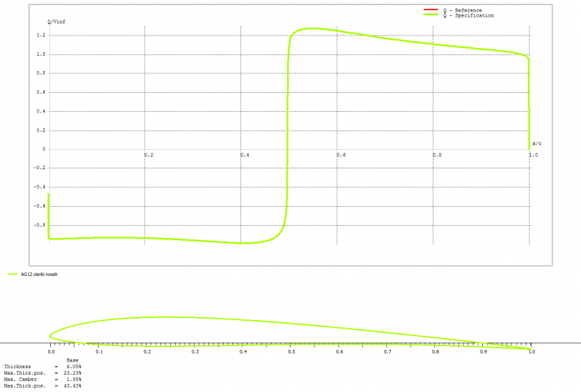Click the velocity curve peak near 1.27
The height and width of the screenshot is (392, 581).
pyautogui.click(x=312, y=28)
